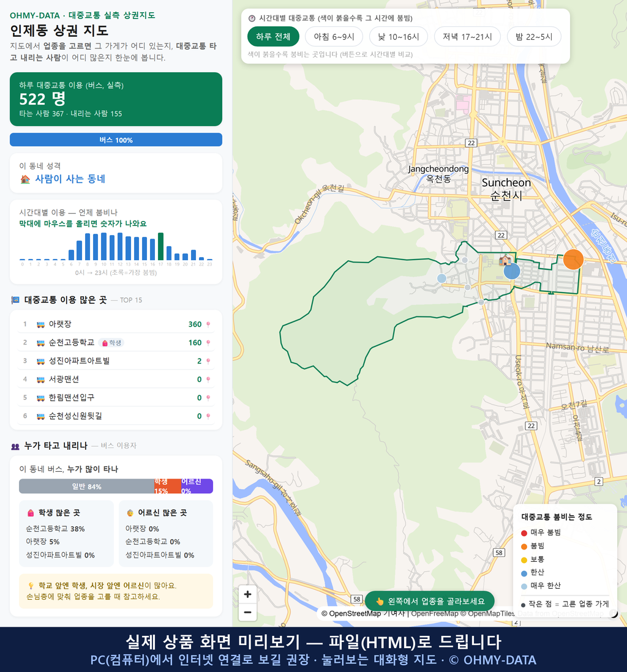The height and width of the screenshot is (672, 627).
Task: Zoom out with the map minus button
Action: [x=247, y=612]
